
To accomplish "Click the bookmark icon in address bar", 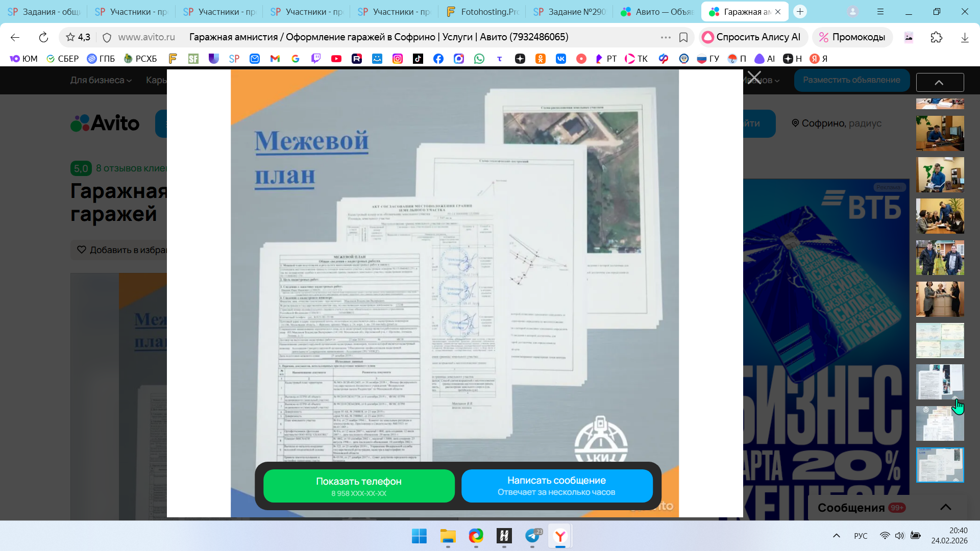I will (x=683, y=37).
